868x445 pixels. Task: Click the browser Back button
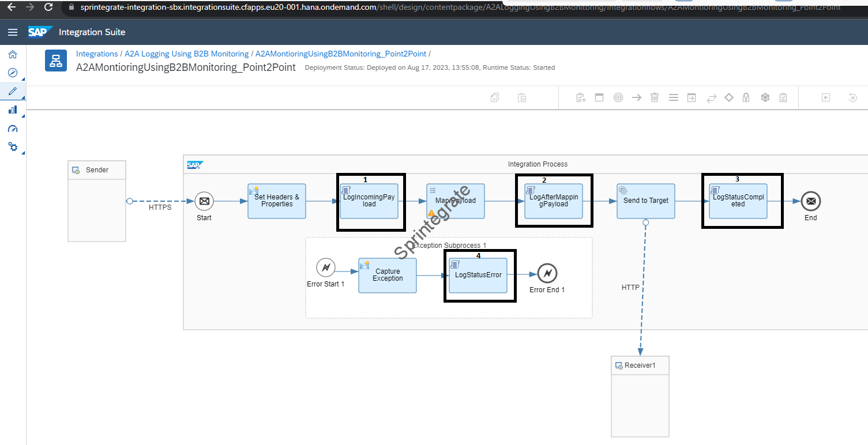[11, 7]
